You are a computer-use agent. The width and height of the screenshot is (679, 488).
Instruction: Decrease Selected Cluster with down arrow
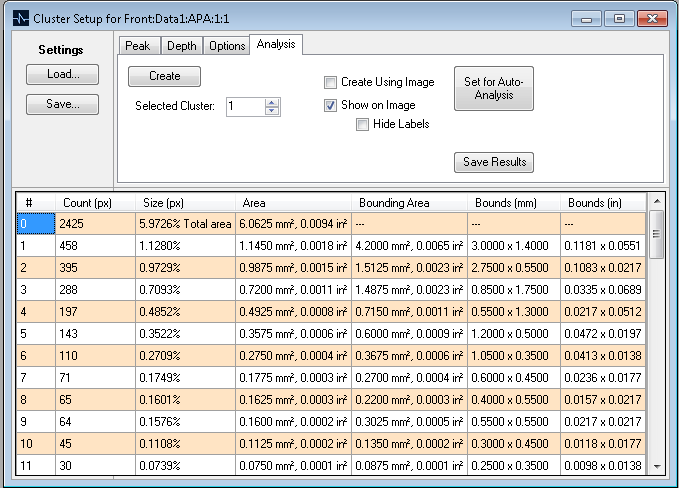[272, 111]
